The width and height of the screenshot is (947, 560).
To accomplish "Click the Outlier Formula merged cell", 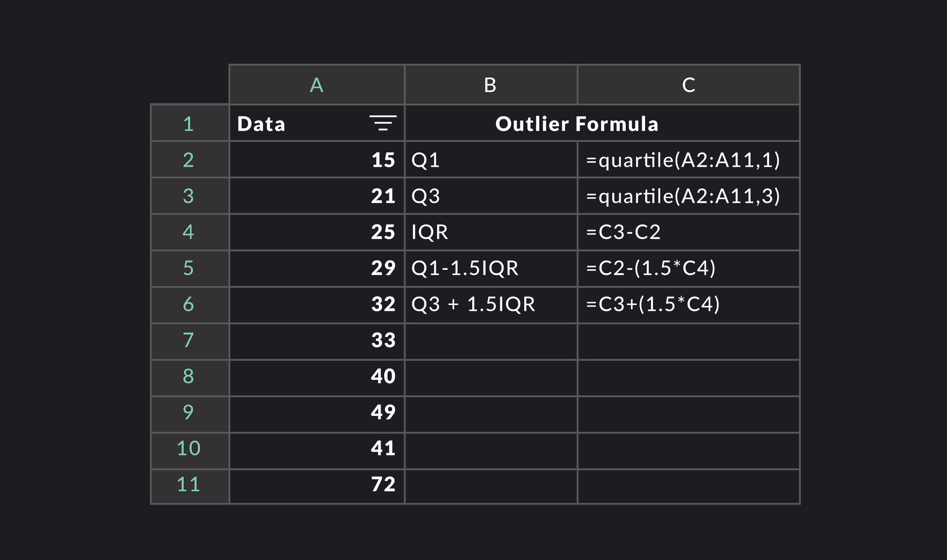I will [x=601, y=123].
